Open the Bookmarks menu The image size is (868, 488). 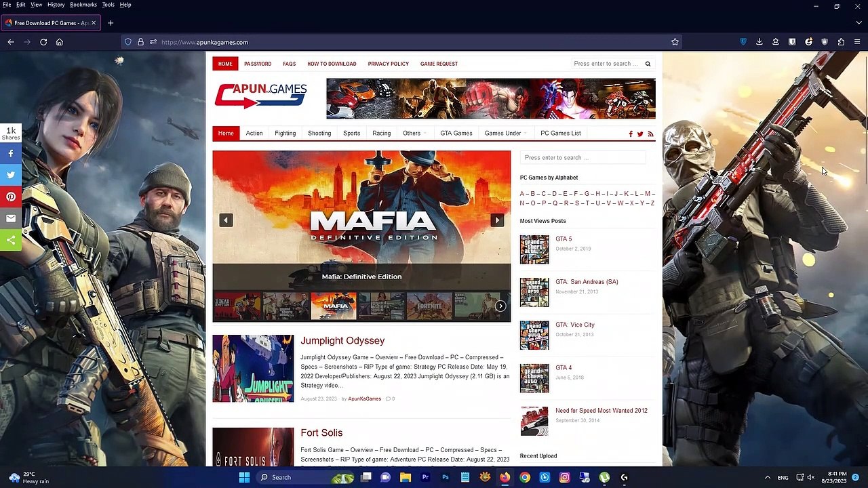83,5
